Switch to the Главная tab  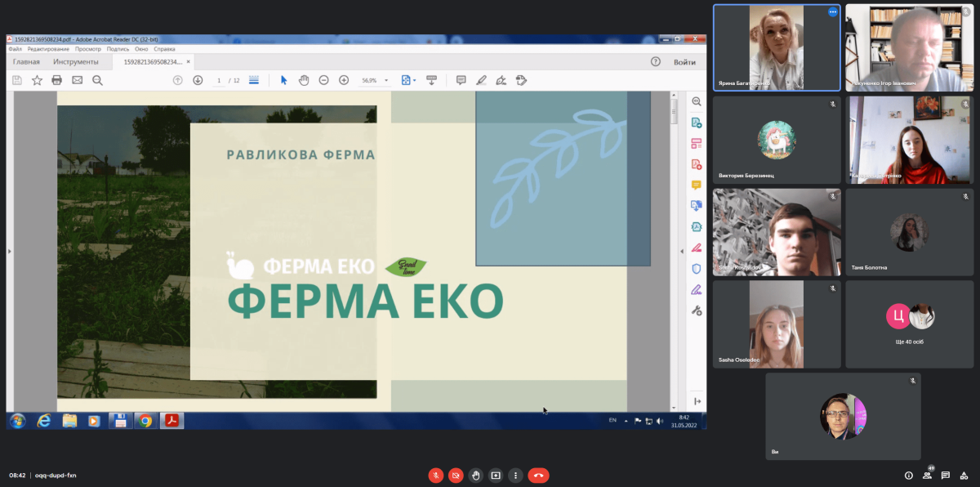[26, 62]
